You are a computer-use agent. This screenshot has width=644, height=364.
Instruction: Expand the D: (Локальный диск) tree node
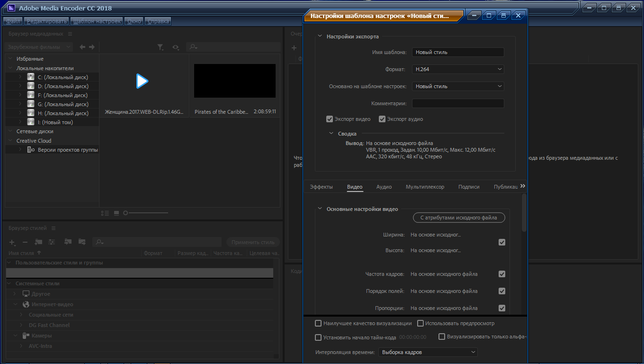[x=20, y=86]
